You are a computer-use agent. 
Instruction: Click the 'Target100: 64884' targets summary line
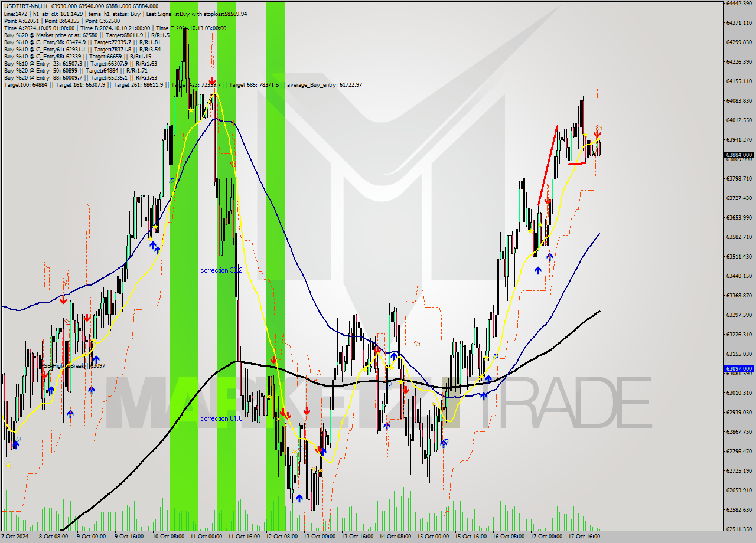click(183, 84)
